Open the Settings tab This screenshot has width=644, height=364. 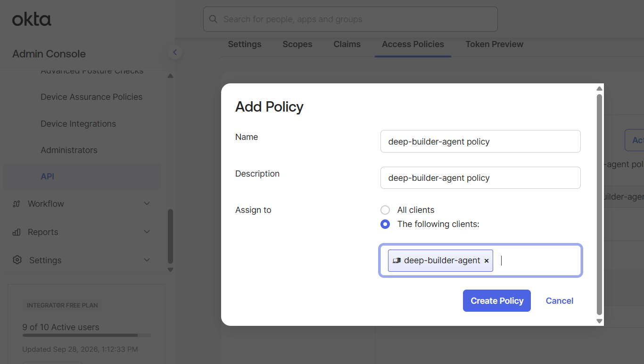245,44
